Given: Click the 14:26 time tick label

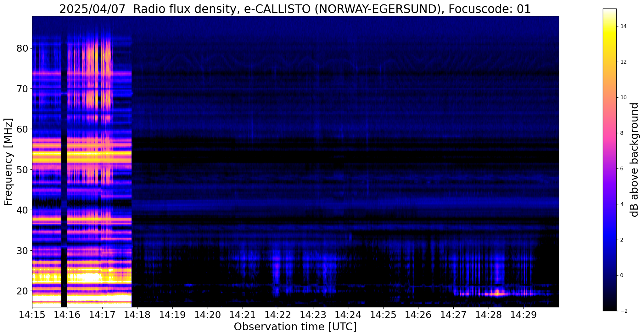Looking at the screenshot, I should click(x=418, y=314).
